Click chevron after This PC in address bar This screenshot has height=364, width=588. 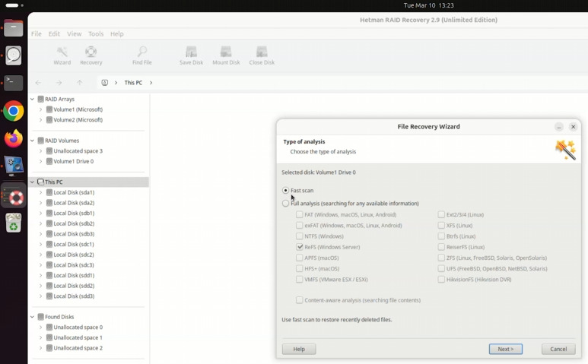[151, 82]
